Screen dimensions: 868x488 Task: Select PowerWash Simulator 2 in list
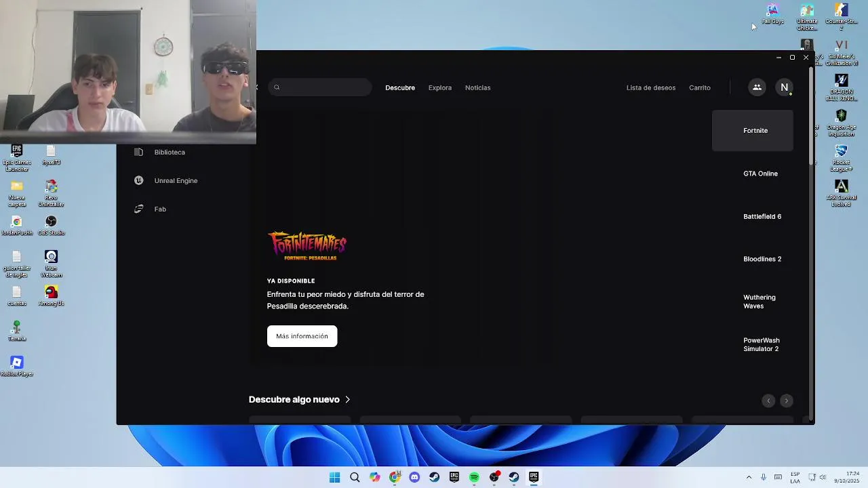(753, 344)
